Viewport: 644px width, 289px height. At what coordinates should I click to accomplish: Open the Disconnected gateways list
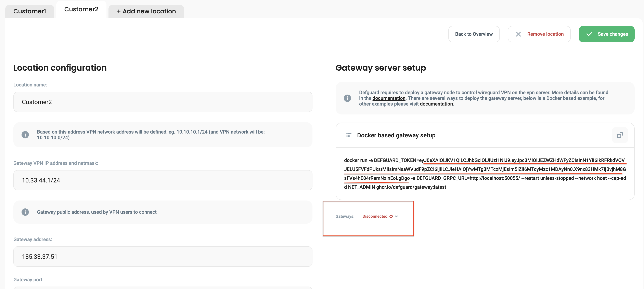(x=375, y=216)
